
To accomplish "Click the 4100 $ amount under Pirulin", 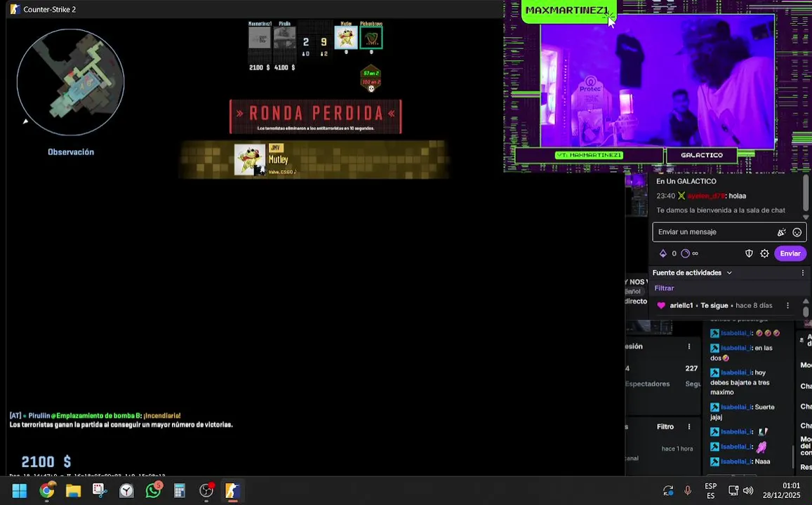I will 284,68.
